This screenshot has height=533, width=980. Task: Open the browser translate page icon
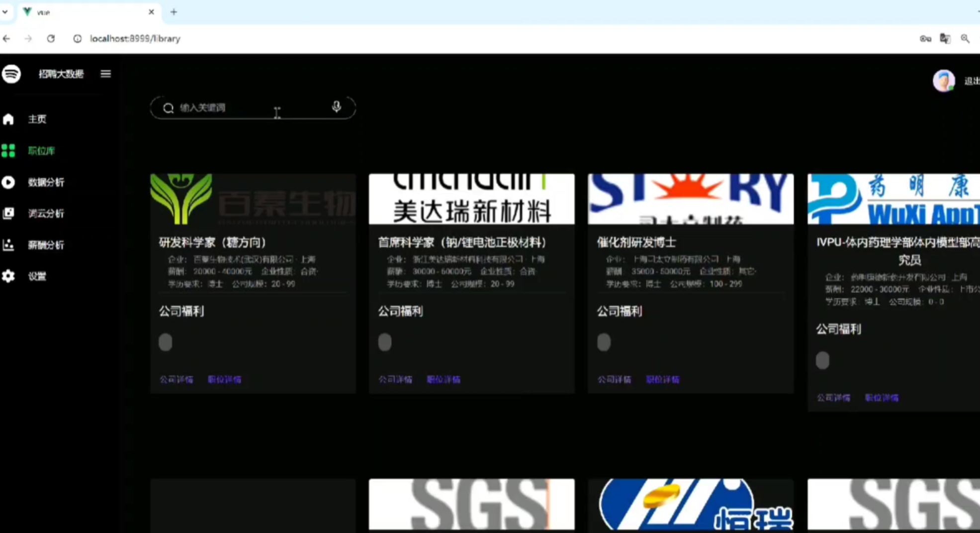pyautogui.click(x=945, y=39)
